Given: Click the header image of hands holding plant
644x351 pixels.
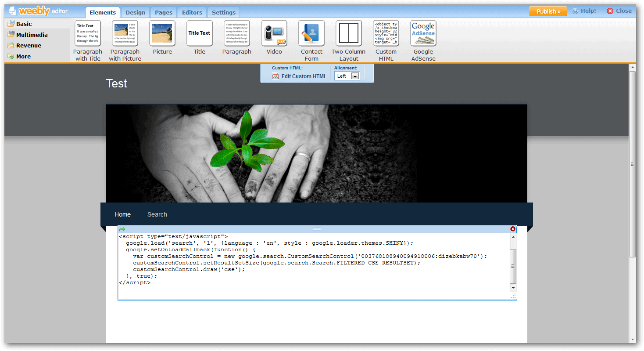Looking at the screenshot, I should (317, 153).
